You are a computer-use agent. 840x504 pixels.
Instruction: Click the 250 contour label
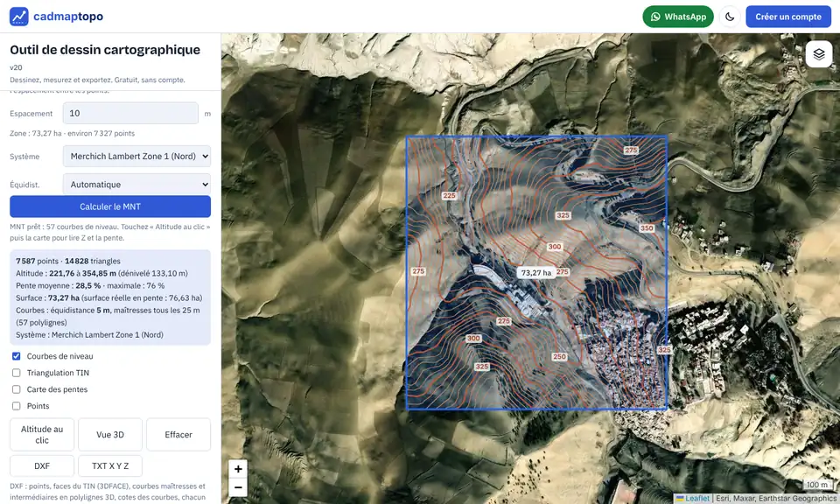coord(559,357)
